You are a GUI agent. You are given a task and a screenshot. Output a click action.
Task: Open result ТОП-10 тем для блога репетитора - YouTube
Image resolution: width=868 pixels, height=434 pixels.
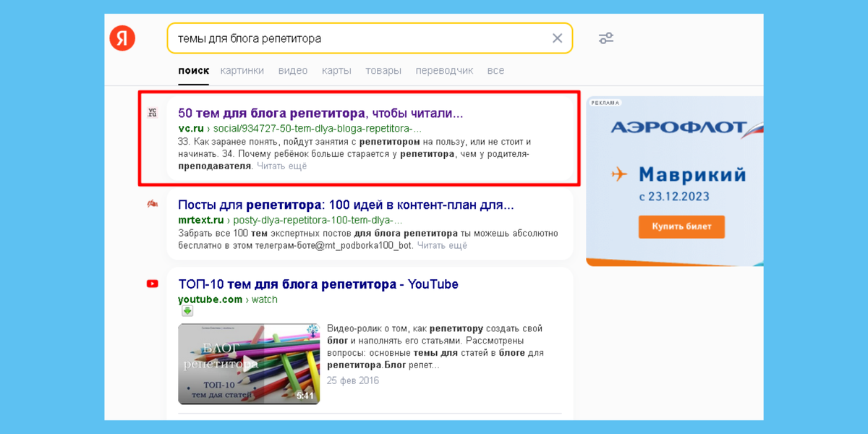[318, 284]
